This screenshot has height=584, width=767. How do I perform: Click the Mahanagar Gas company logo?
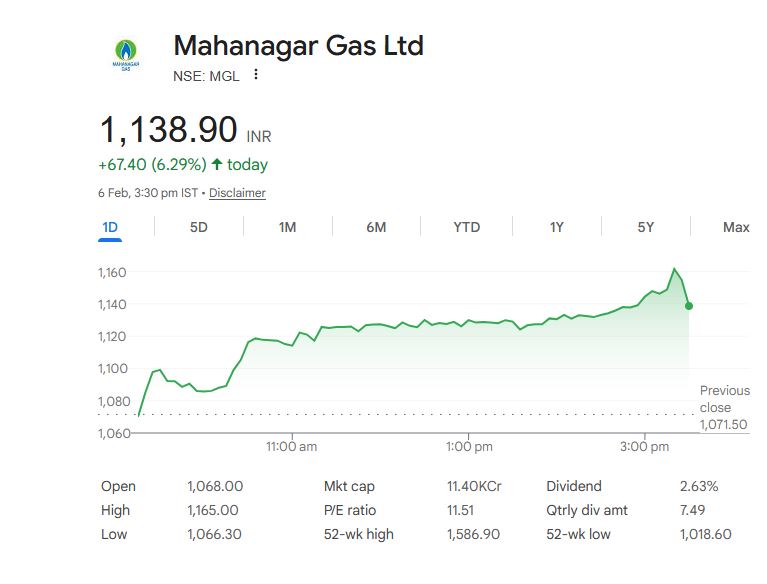(x=126, y=55)
